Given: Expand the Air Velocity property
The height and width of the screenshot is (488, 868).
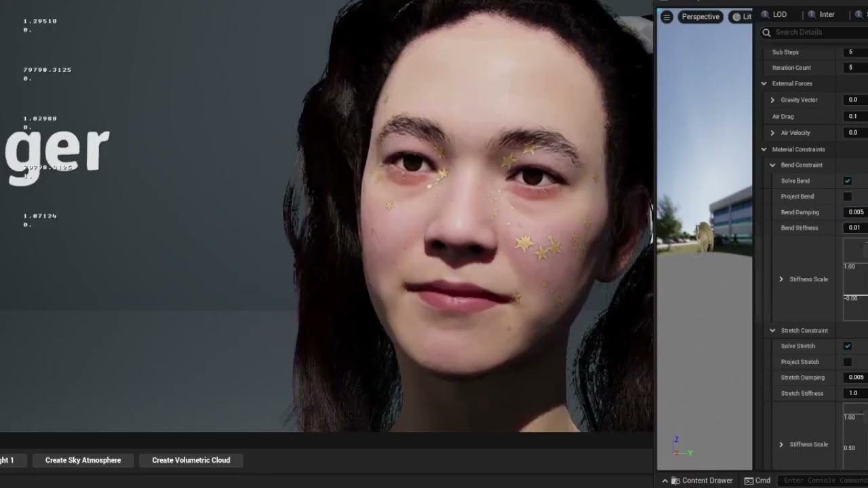Looking at the screenshot, I should (772, 133).
